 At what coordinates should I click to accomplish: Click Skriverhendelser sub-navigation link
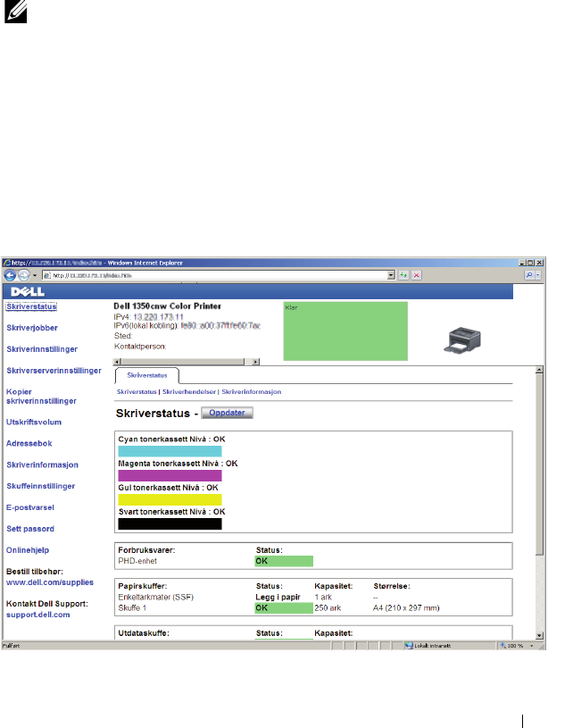tap(189, 392)
